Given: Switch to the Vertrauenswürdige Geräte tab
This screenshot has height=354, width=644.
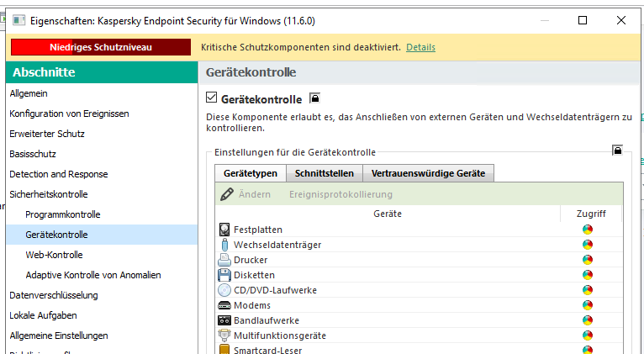Looking at the screenshot, I should [x=428, y=173].
